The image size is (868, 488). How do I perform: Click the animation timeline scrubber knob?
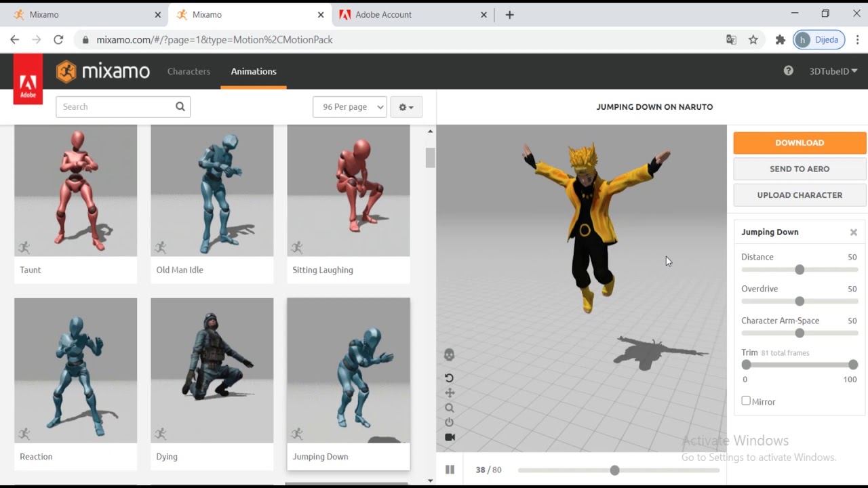point(614,470)
